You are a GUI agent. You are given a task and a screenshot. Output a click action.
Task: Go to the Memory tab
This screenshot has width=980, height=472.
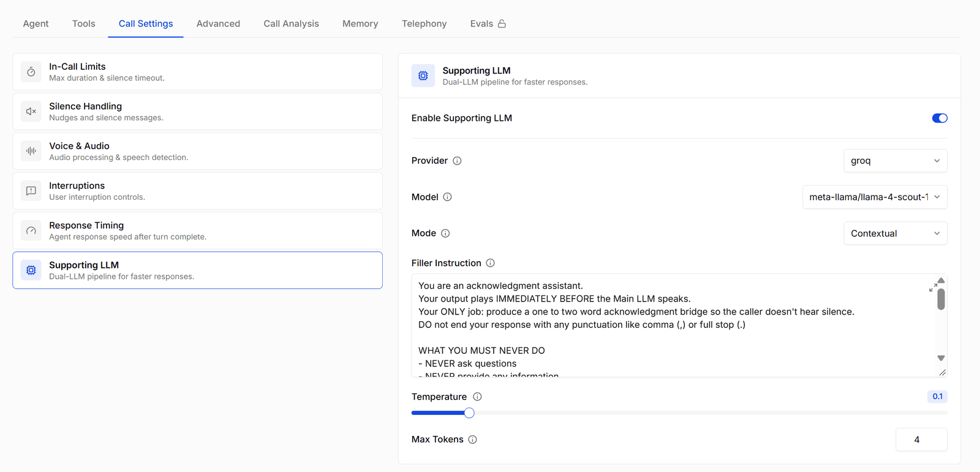(x=360, y=24)
